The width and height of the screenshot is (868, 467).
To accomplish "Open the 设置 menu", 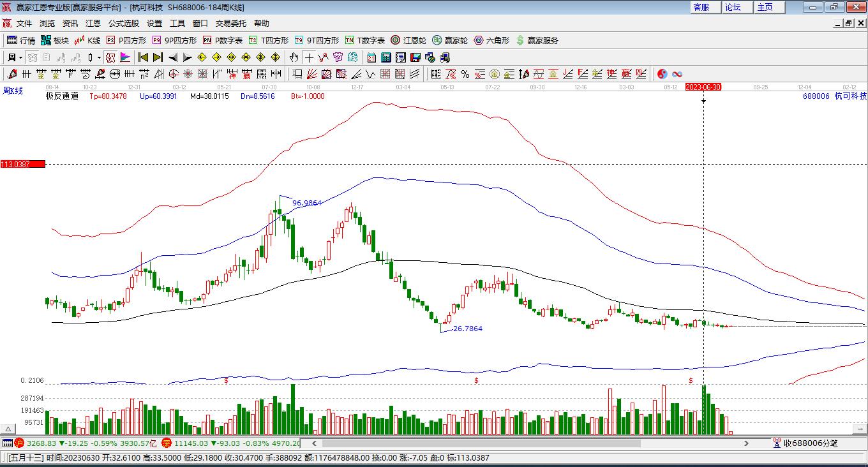I will pos(154,23).
